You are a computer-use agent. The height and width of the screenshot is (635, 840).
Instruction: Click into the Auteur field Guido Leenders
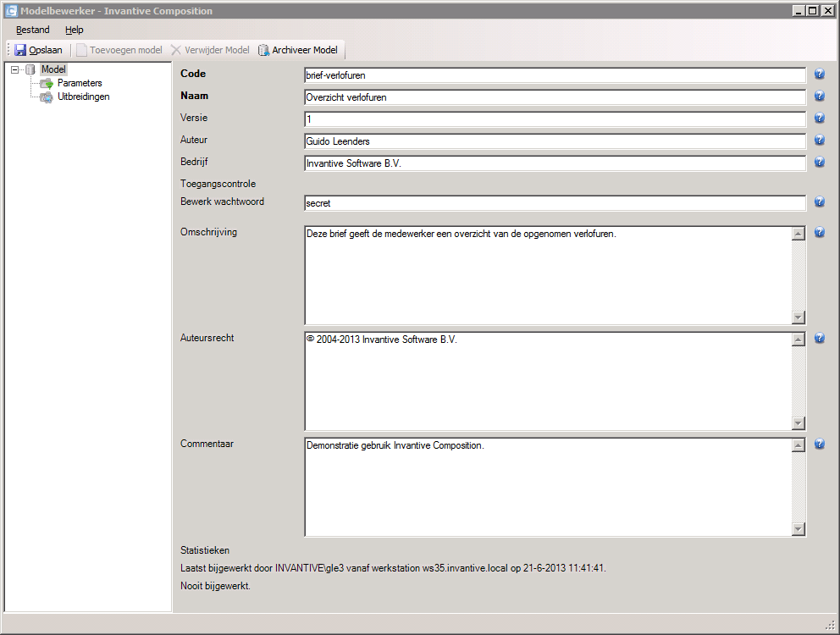(x=555, y=141)
